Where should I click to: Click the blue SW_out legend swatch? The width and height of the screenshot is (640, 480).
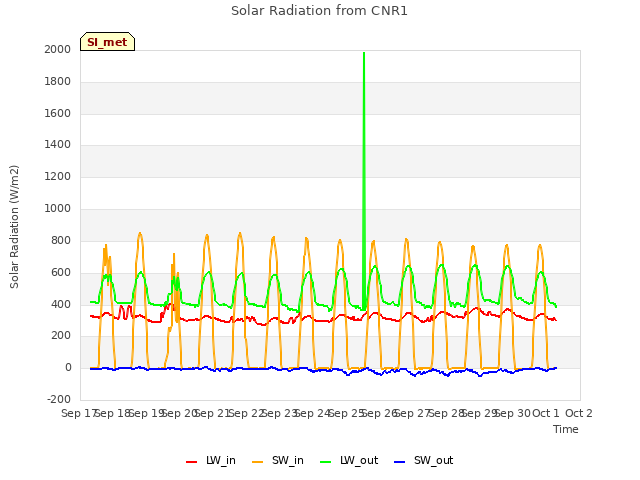tap(400, 462)
